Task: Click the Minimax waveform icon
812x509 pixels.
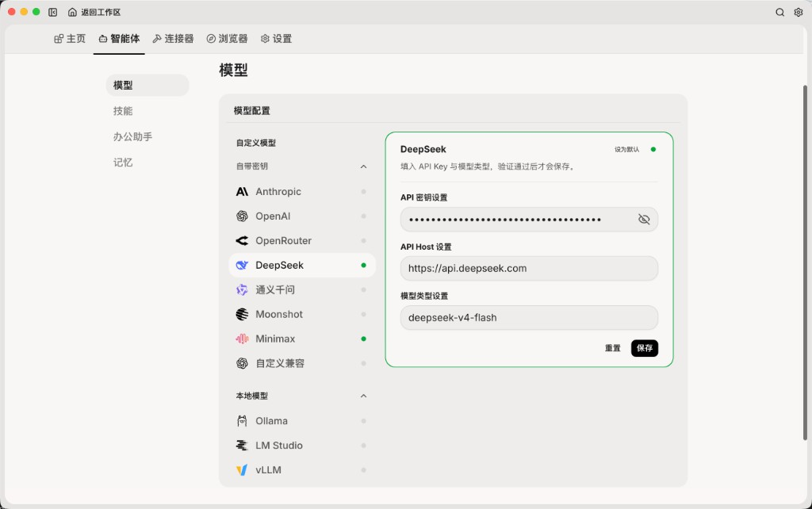Action: [x=242, y=339]
